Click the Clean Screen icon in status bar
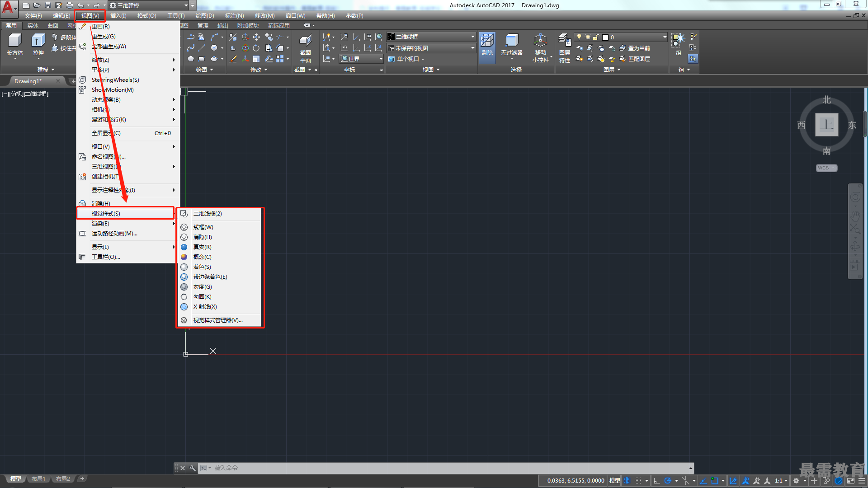The height and width of the screenshot is (488, 868). click(x=851, y=481)
